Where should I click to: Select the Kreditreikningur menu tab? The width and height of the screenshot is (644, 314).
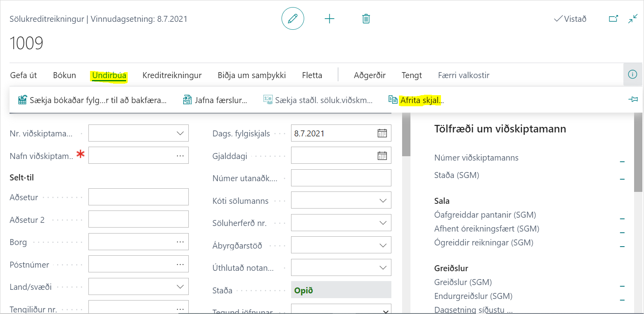click(172, 75)
